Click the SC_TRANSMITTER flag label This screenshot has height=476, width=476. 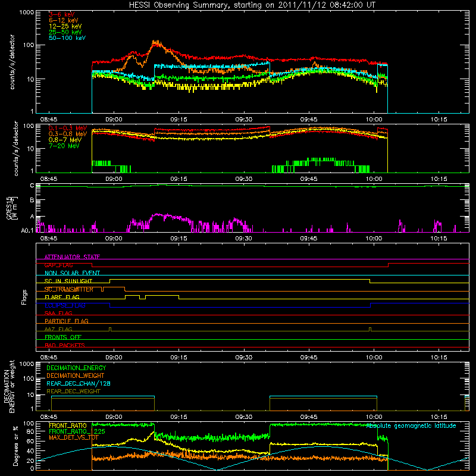point(69,289)
